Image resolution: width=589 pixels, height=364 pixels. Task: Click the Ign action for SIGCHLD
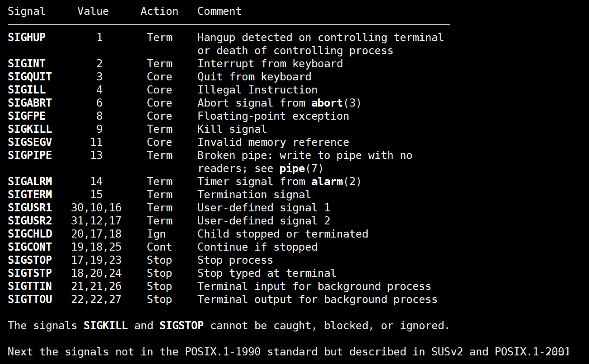pyautogui.click(x=156, y=234)
